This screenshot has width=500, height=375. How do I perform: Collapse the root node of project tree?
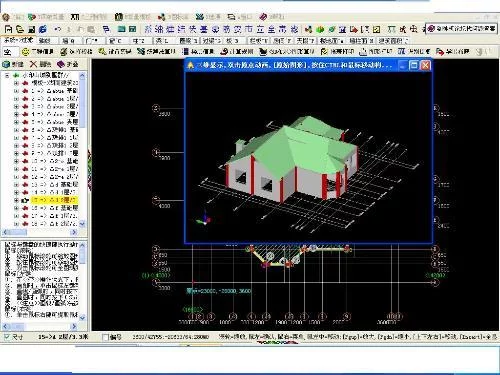tap(7, 76)
